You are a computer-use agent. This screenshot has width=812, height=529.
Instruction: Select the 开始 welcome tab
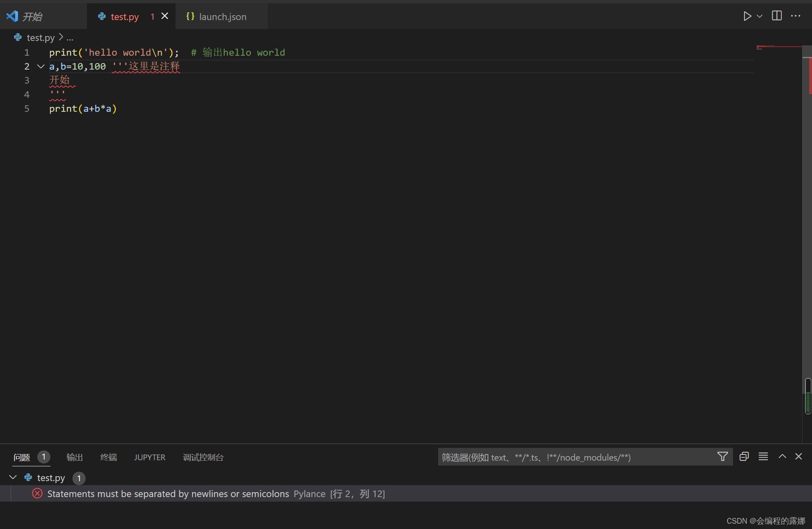point(32,17)
